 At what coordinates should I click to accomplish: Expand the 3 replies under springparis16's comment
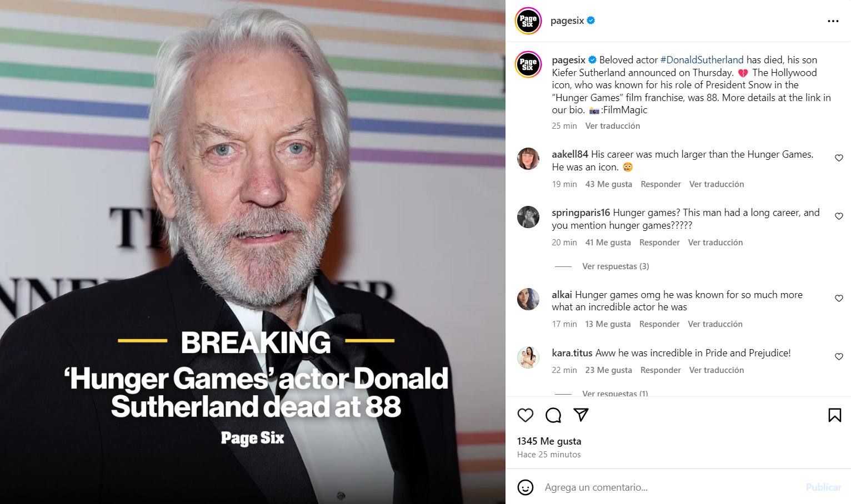pos(615,266)
